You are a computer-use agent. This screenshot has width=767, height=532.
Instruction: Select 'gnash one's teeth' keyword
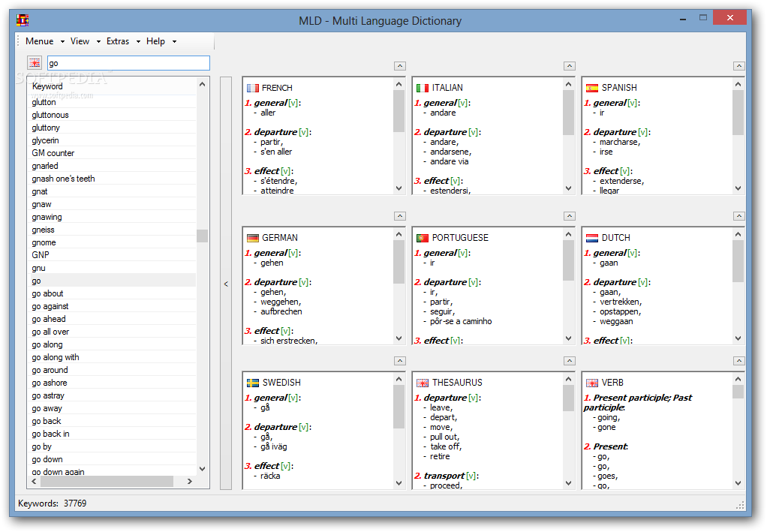[113, 179]
